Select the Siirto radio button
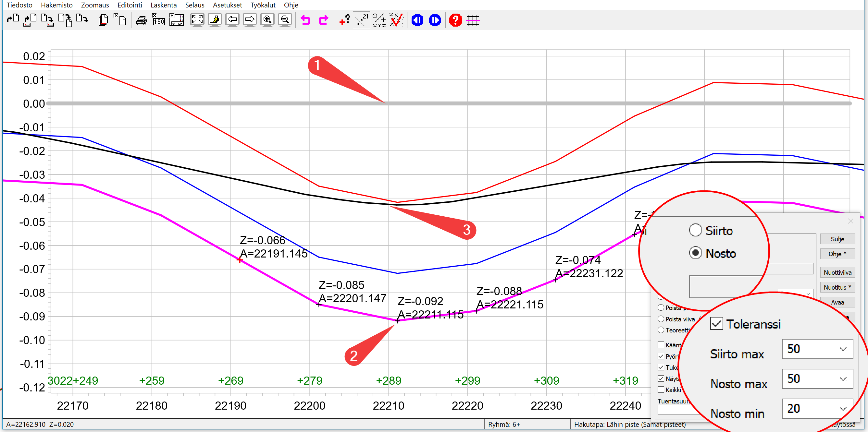This screenshot has height=432, width=868. click(696, 230)
